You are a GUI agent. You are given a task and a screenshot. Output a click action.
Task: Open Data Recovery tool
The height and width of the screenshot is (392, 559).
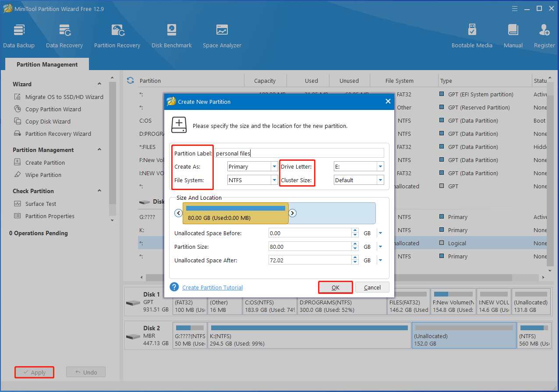[x=64, y=36]
